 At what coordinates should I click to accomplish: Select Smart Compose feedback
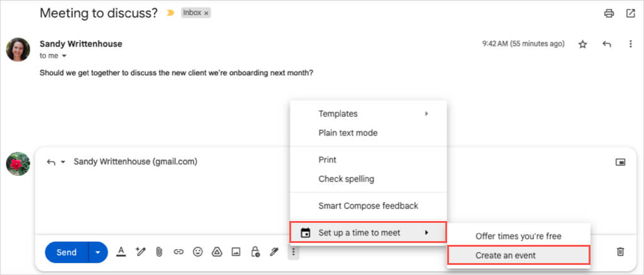[369, 206]
